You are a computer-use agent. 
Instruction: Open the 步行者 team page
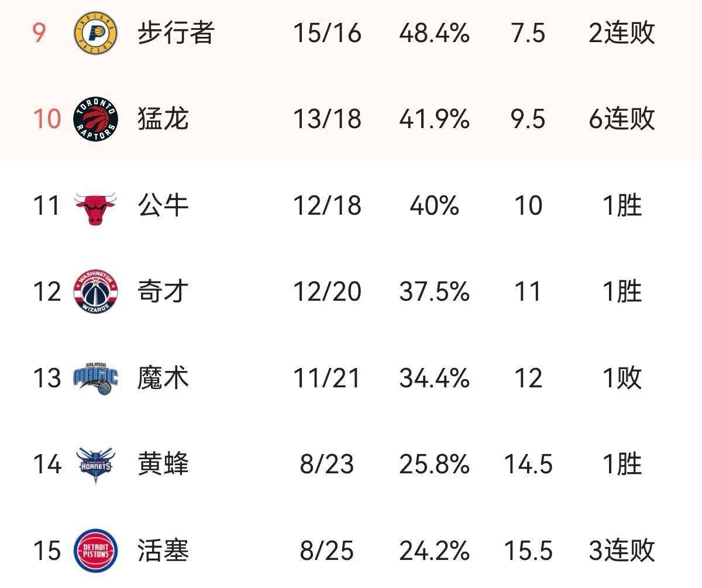tap(175, 33)
